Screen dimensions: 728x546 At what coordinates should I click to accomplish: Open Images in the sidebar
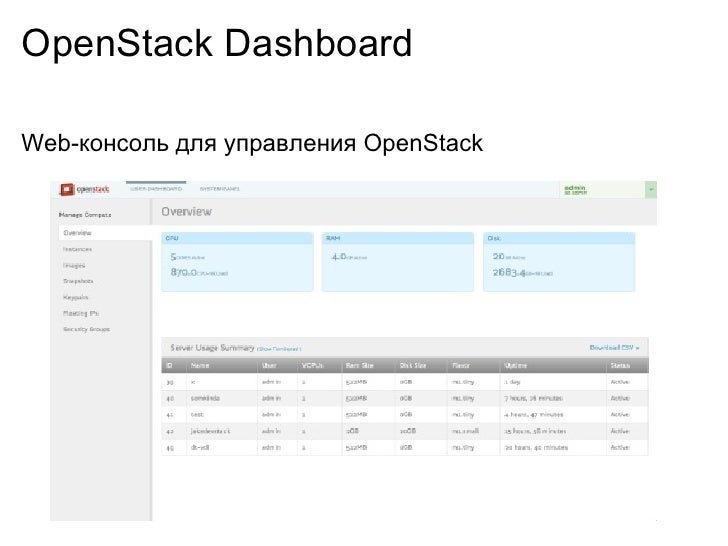(x=74, y=266)
